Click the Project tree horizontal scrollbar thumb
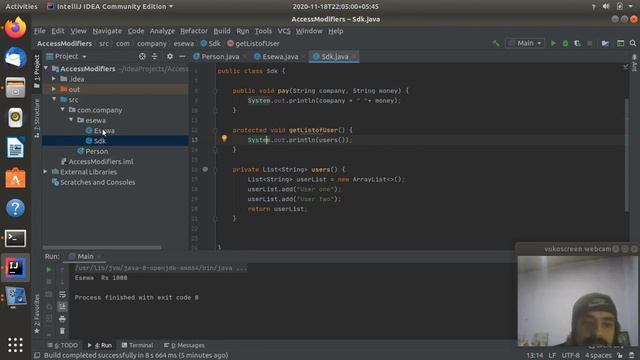The width and height of the screenshot is (640, 360). point(102,247)
